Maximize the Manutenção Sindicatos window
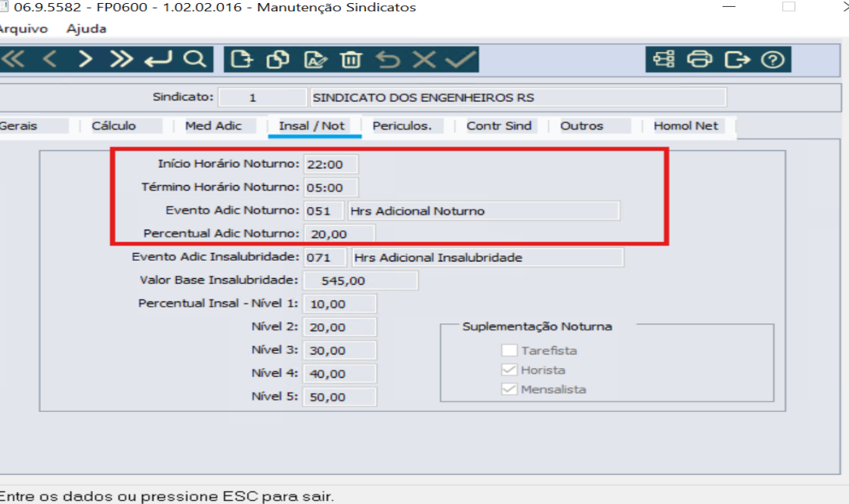The image size is (849, 504). point(789,7)
